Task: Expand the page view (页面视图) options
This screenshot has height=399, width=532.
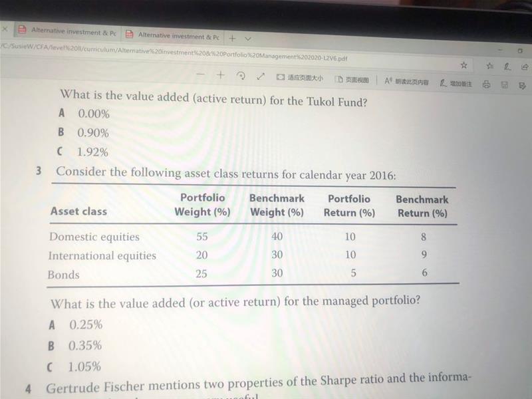Action: tap(352, 80)
